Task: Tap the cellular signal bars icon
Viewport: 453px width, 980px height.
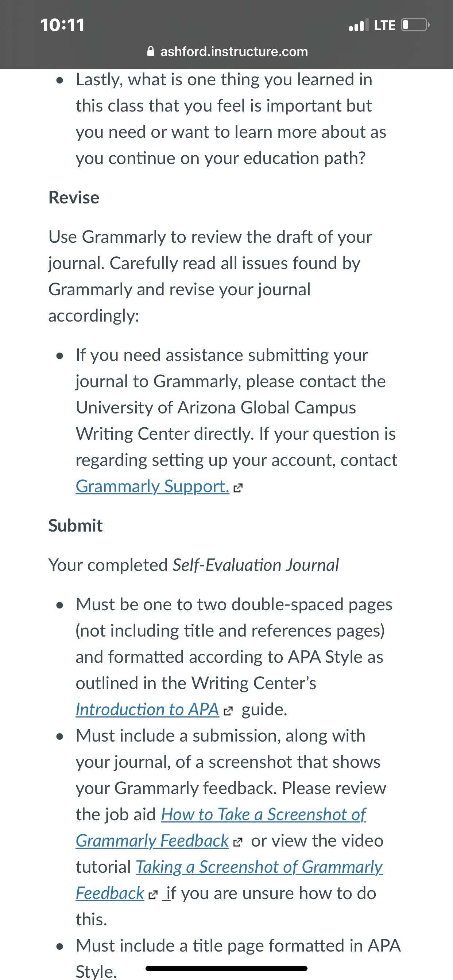Action: coord(359,25)
